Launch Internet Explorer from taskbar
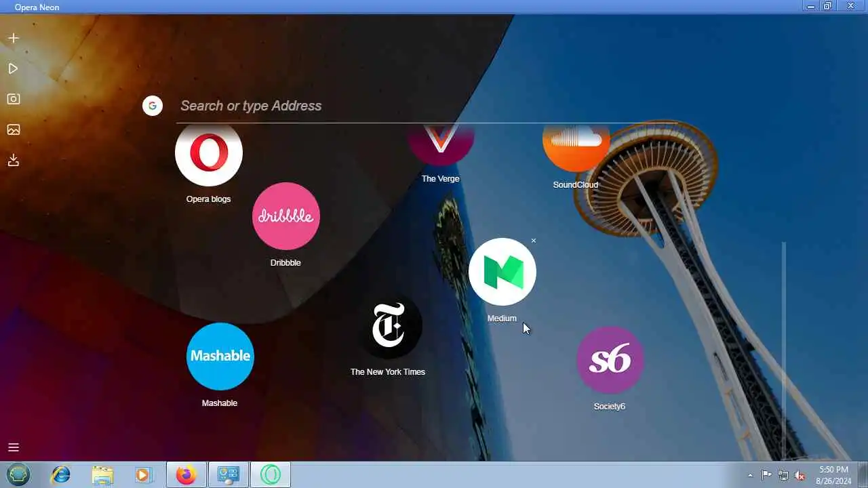This screenshot has height=488, width=868. click(x=61, y=474)
